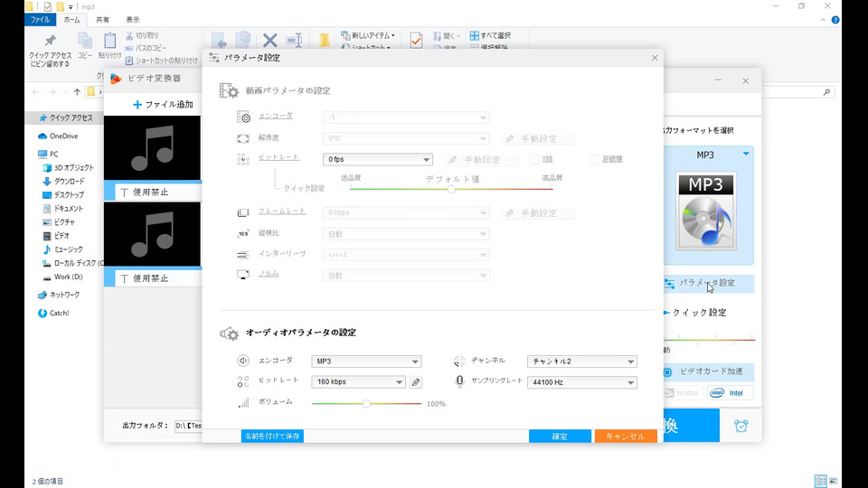Click the 切り取り scissors item
868x488 pixels.
[142, 35]
